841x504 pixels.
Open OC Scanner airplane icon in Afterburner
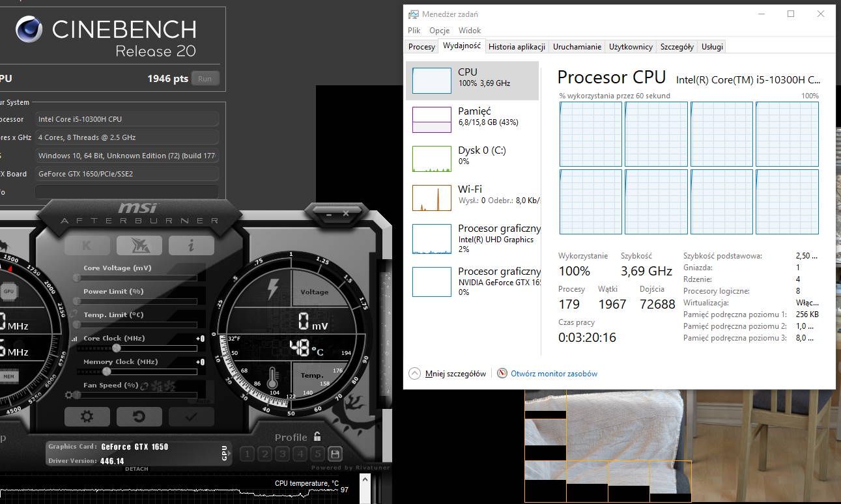pyautogui.click(x=139, y=245)
